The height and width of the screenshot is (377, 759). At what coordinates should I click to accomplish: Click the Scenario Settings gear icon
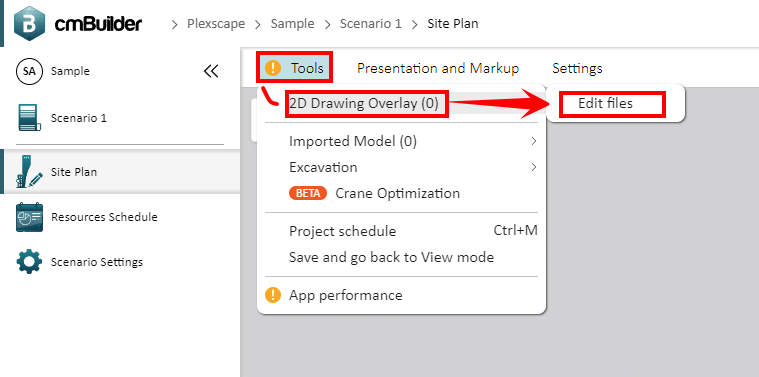[x=29, y=262]
